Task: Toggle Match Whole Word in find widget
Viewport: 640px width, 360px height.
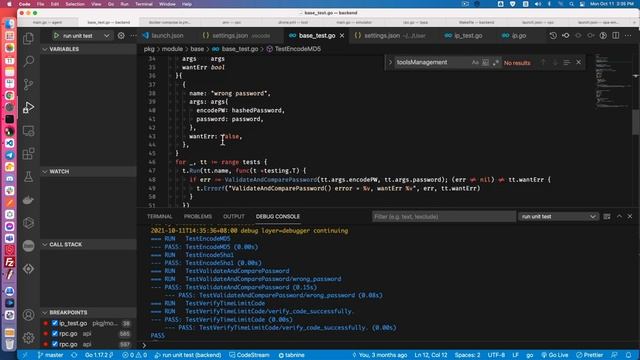Action: point(485,62)
